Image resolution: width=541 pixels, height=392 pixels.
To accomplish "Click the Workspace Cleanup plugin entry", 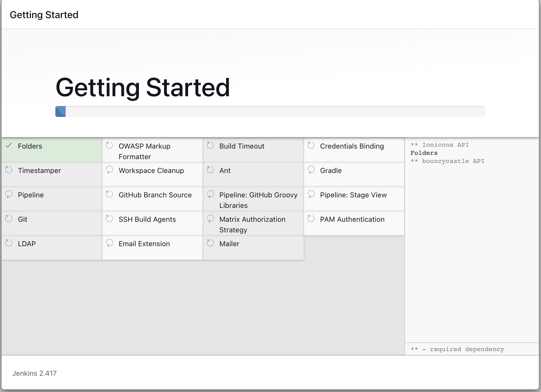I will click(151, 171).
